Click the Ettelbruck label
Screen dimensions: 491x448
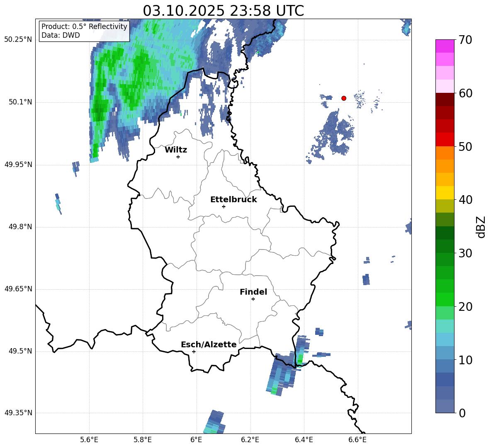tap(233, 200)
